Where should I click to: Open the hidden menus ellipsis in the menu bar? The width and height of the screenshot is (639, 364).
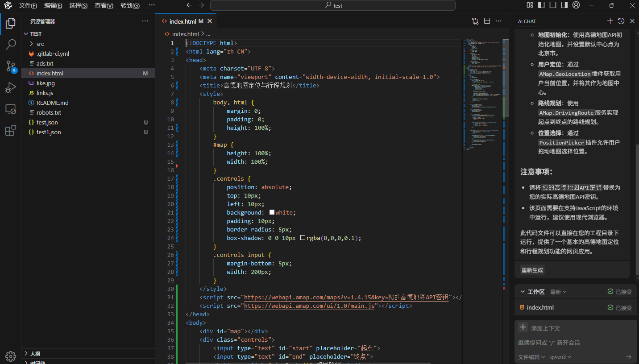click(152, 5)
